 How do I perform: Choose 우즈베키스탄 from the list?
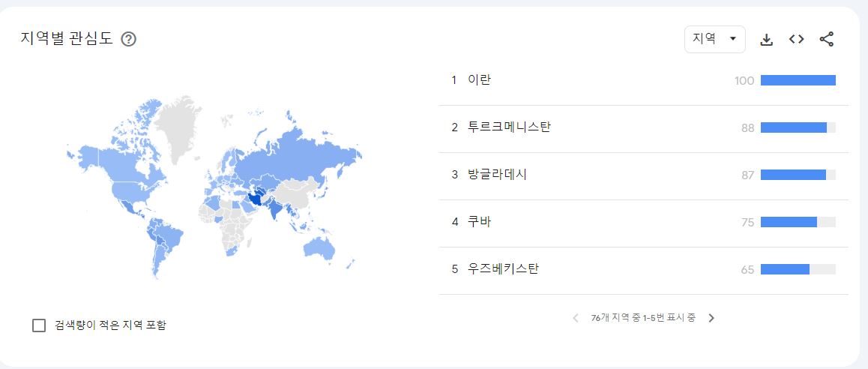point(502,269)
